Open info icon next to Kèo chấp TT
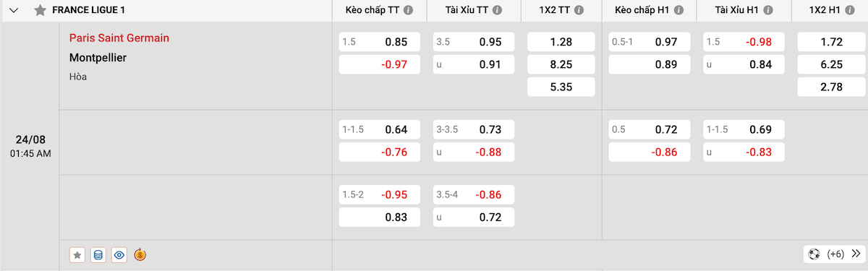 (408, 11)
